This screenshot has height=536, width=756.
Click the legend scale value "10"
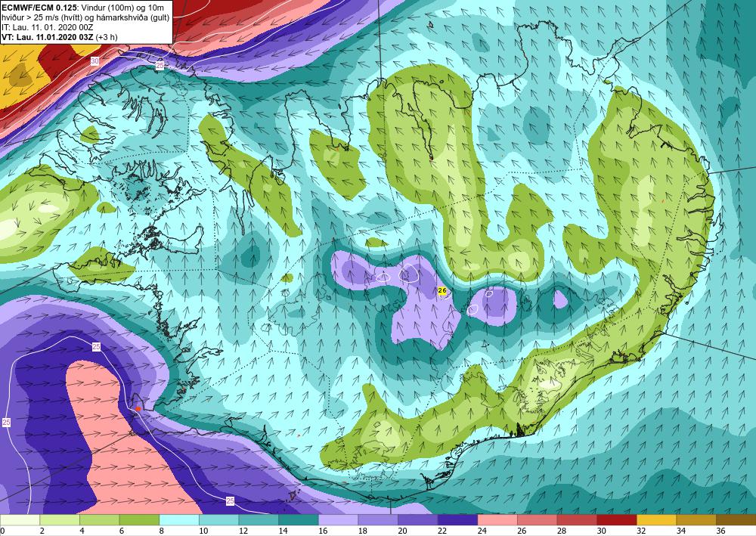click(203, 531)
